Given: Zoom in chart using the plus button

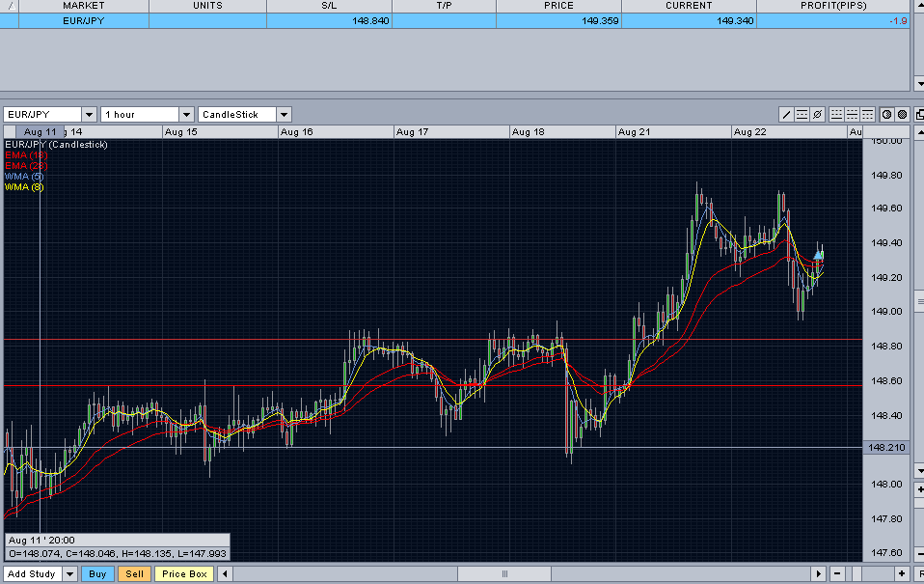Looking at the screenshot, I should coord(901,573).
